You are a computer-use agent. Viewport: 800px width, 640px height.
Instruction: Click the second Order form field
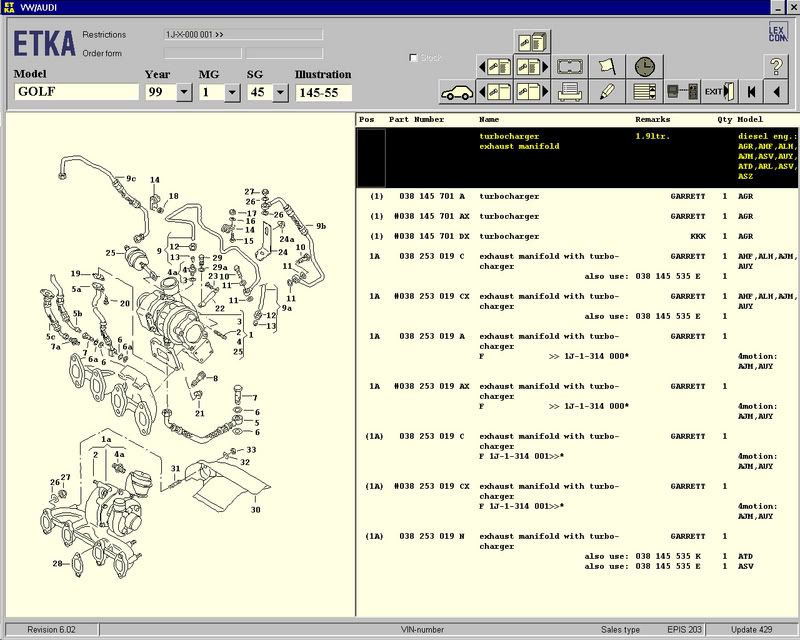(x=284, y=53)
